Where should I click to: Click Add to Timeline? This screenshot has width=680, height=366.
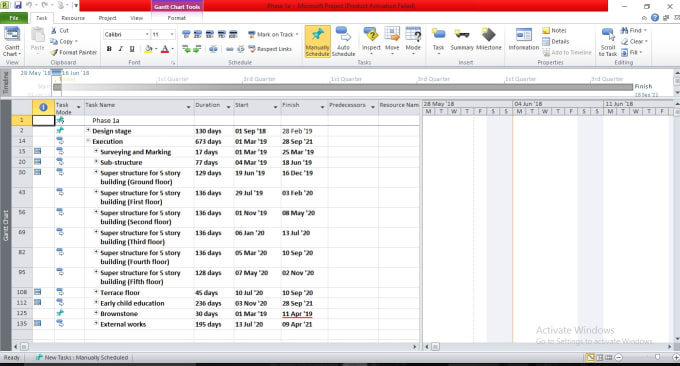(x=567, y=52)
